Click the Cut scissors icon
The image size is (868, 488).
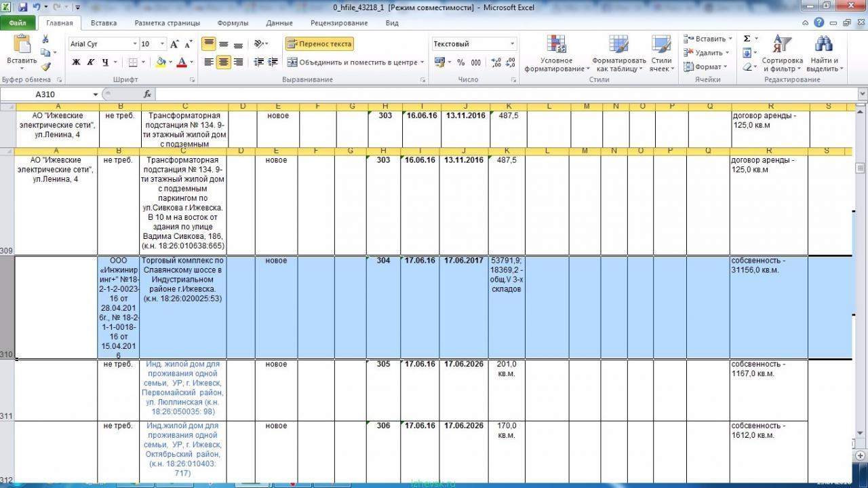click(45, 39)
